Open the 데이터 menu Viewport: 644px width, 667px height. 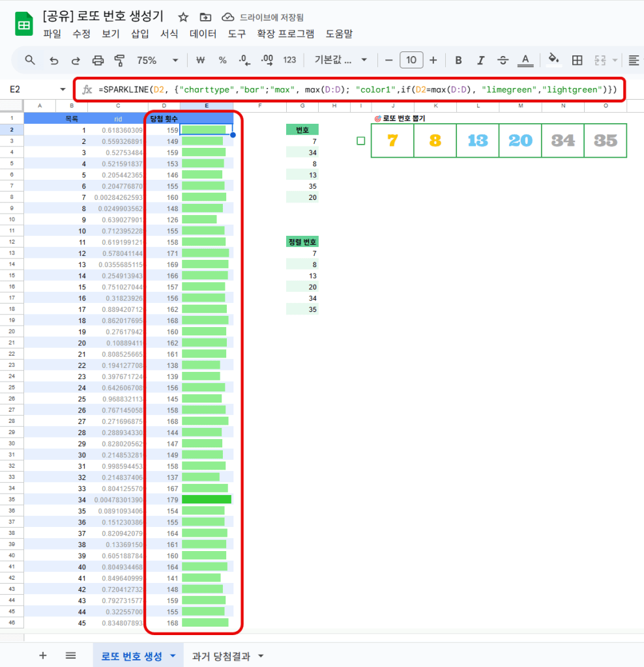coord(203,34)
